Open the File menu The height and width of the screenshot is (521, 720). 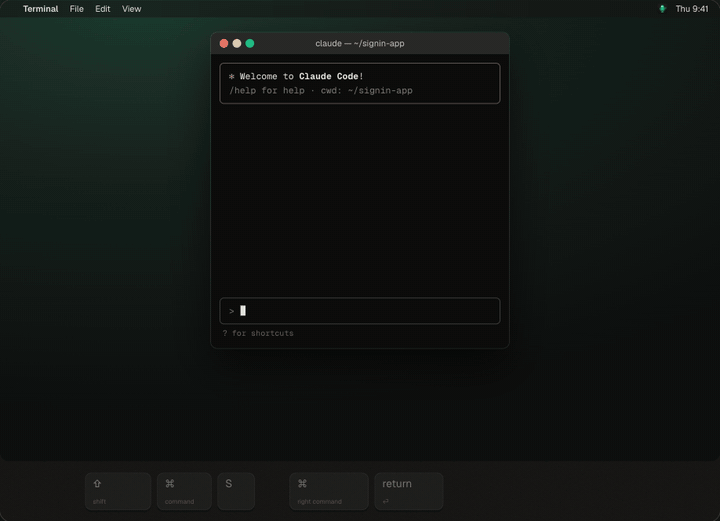point(77,9)
